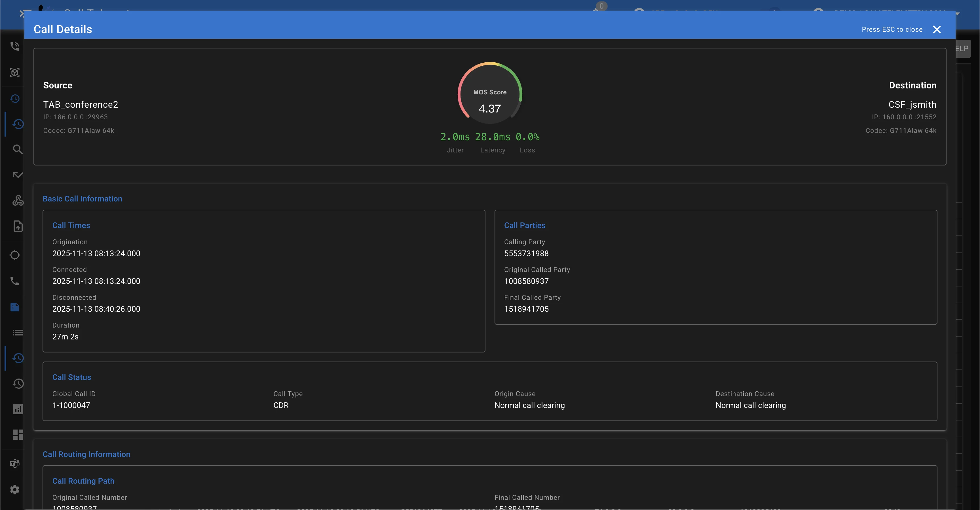
Task: Click Origin Cause Normal call clearing
Action: (x=530, y=405)
